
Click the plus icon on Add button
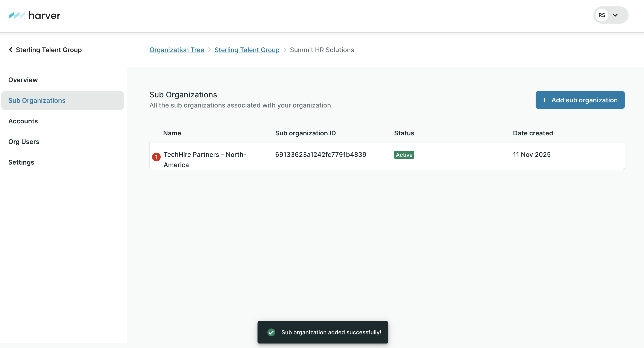click(544, 100)
